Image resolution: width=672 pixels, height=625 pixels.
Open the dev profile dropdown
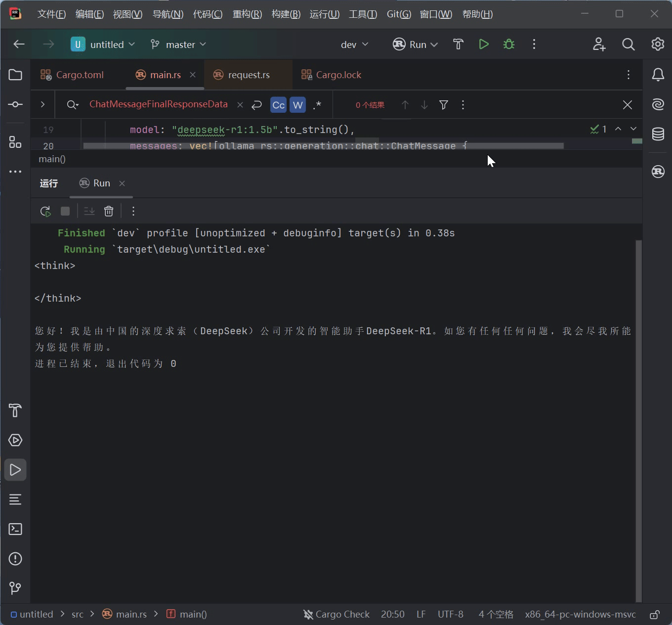click(355, 45)
